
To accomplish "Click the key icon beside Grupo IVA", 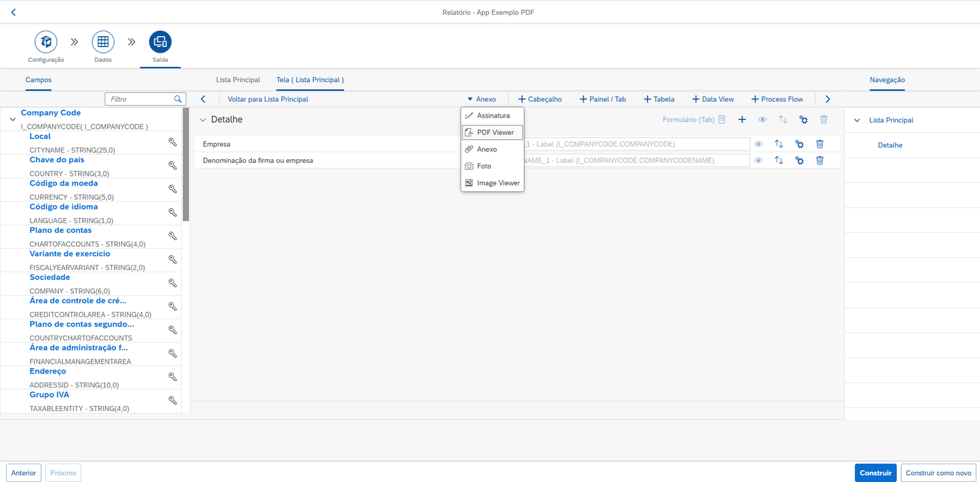I will click(173, 400).
